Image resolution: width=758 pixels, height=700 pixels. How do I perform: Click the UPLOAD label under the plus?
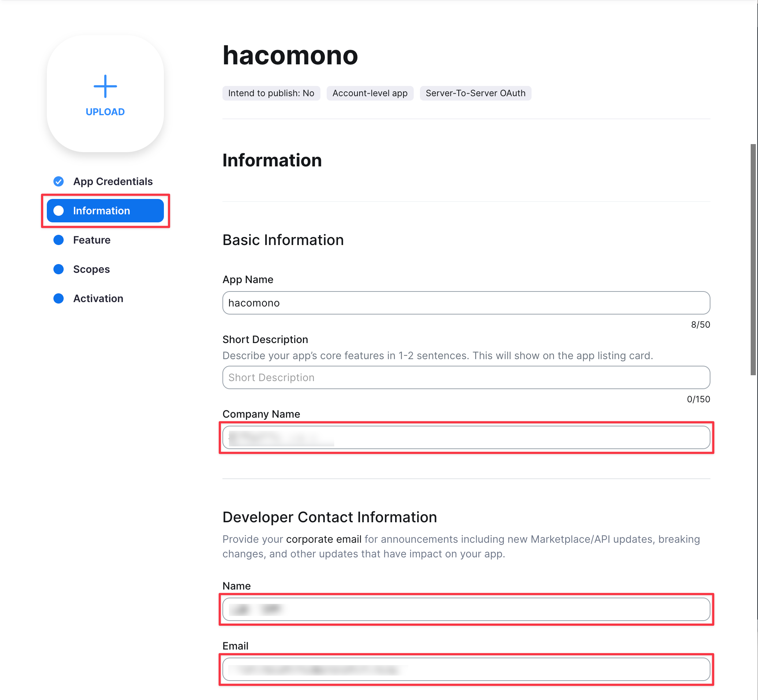(105, 112)
